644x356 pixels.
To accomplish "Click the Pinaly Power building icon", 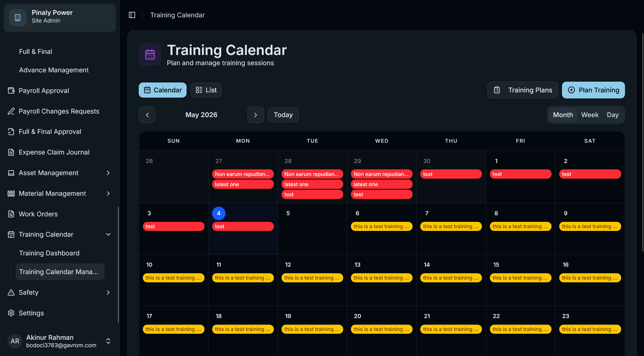I will click(18, 18).
